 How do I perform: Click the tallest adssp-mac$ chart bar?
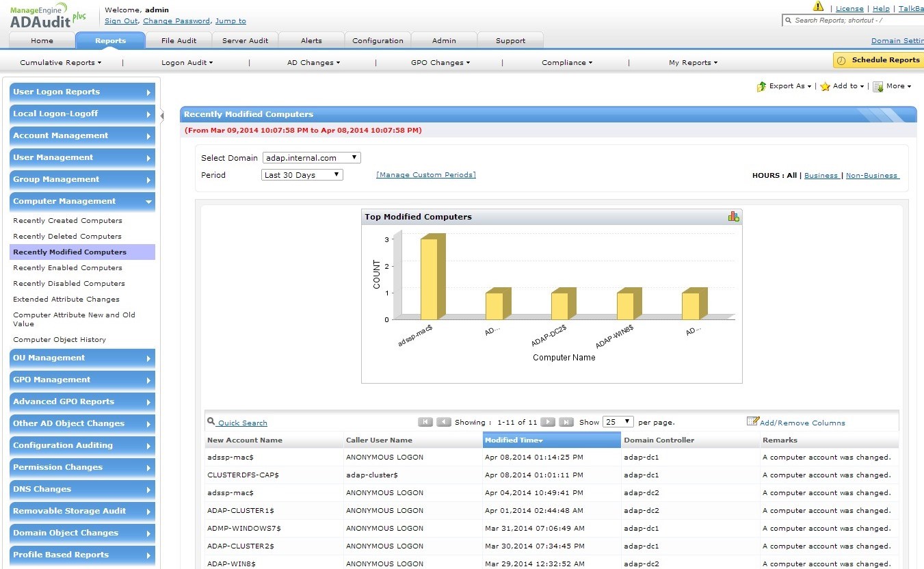coord(430,278)
